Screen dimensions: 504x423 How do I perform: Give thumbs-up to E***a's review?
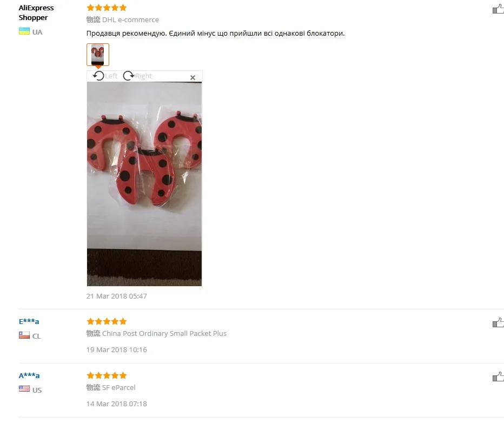coord(498,322)
